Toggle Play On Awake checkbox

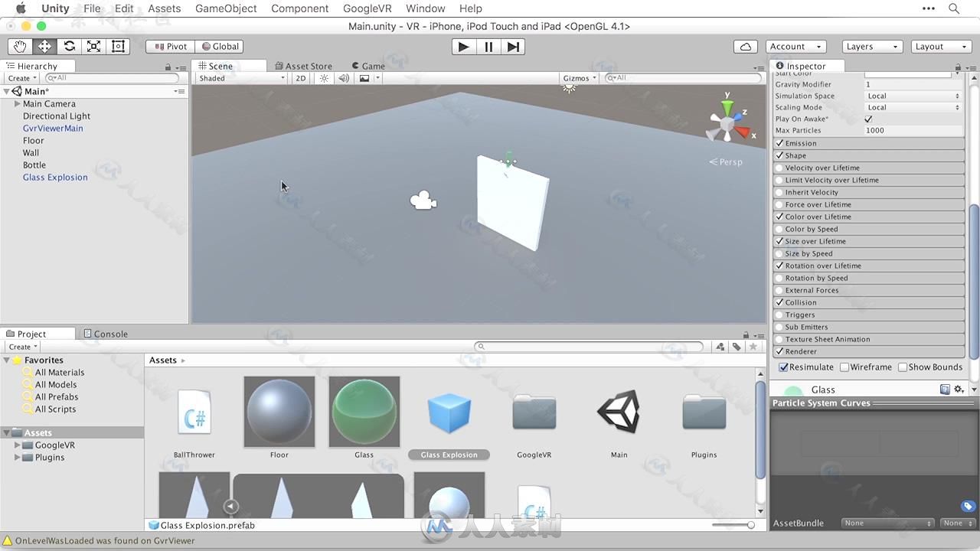(868, 119)
